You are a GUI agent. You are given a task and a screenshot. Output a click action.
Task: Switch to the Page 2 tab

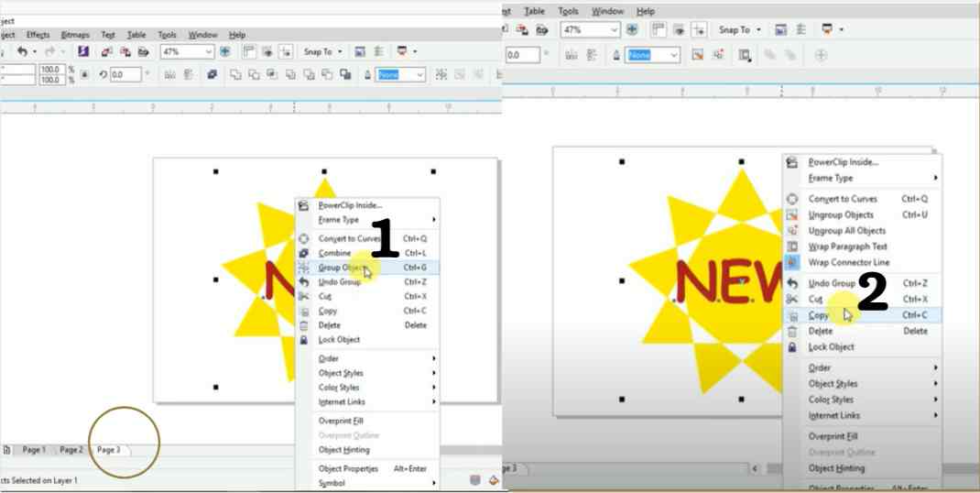pyautogui.click(x=71, y=450)
